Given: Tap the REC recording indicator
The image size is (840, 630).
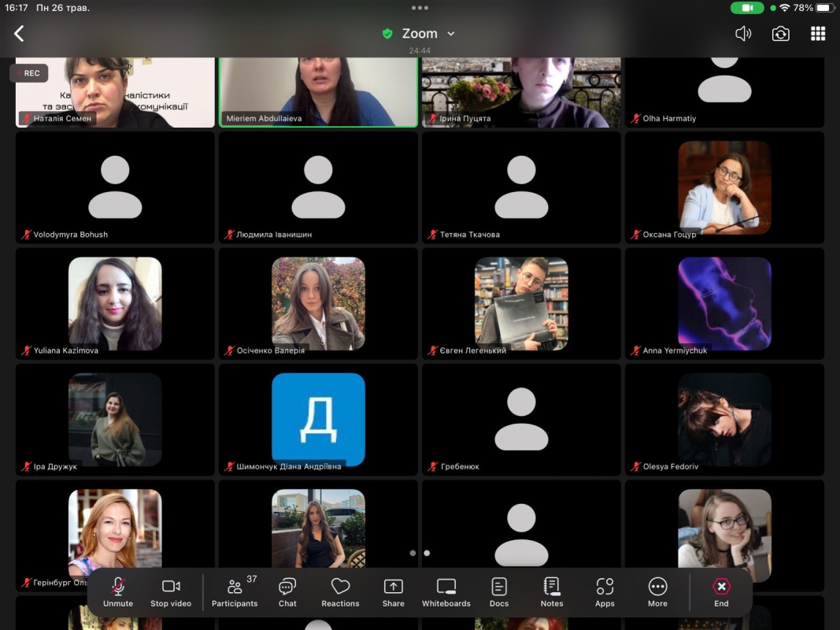Looking at the screenshot, I should 29,73.
